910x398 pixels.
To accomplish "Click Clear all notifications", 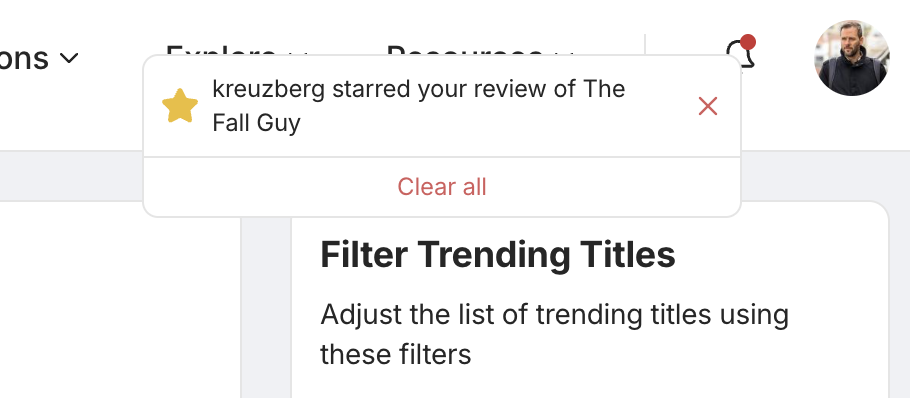I will (442, 187).
